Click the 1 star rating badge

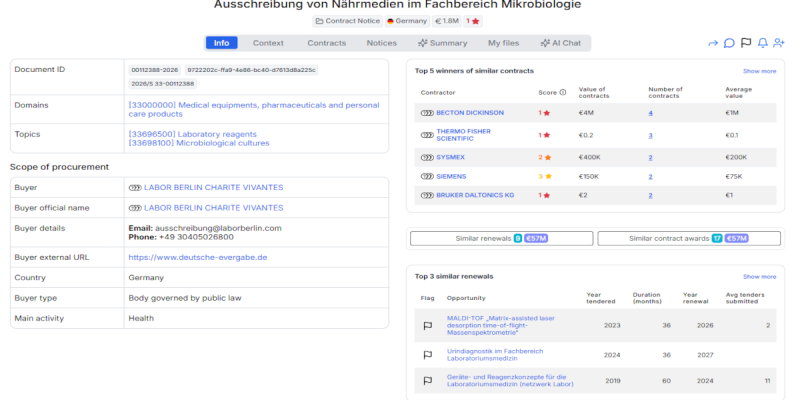click(472, 21)
